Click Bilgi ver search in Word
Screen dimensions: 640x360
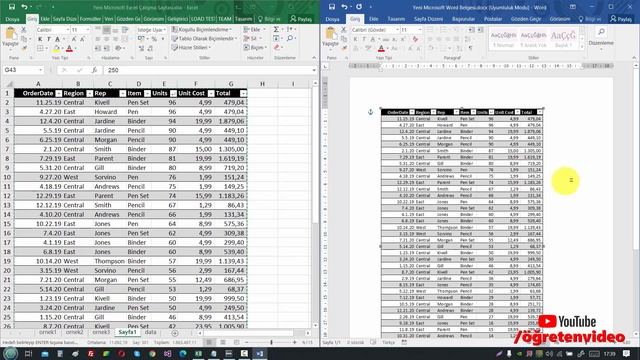pos(590,19)
